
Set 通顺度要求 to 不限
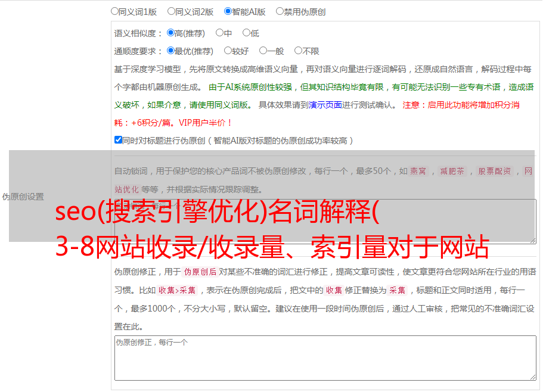tap(298, 51)
